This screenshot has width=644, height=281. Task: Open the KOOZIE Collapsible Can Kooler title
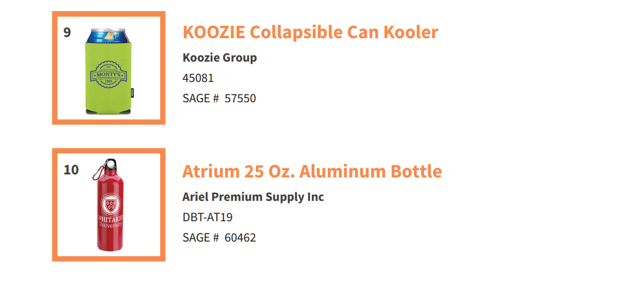click(x=311, y=32)
